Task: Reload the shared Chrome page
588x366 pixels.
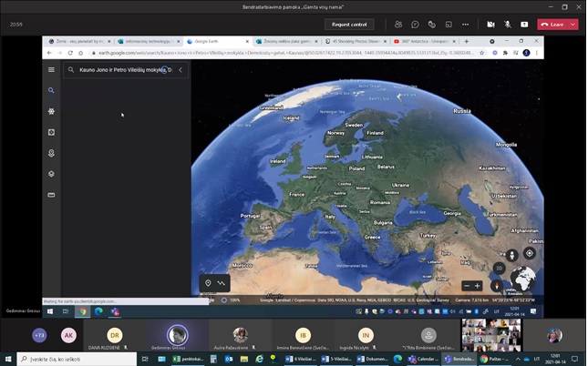Action: pyautogui.click(x=70, y=53)
